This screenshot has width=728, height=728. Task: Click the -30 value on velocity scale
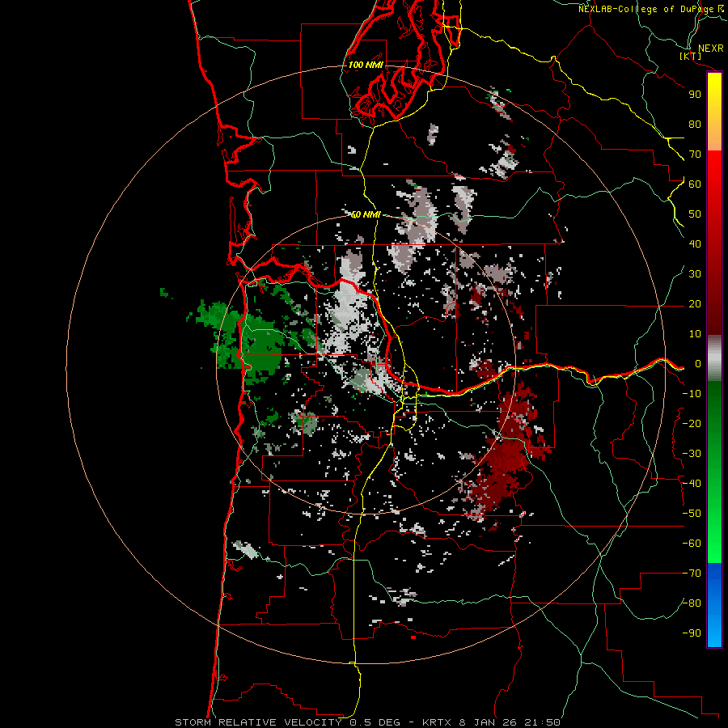pyautogui.click(x=692, y=454)
